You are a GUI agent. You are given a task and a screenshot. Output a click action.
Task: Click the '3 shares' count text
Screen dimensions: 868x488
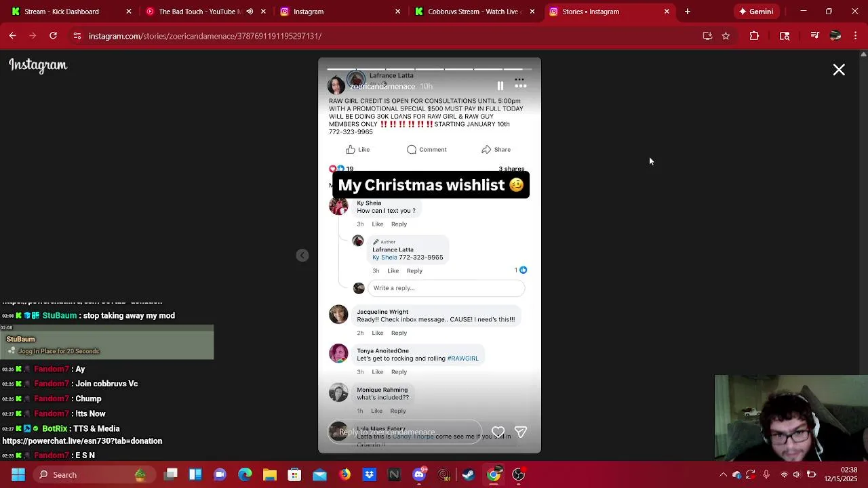point(511,169)
